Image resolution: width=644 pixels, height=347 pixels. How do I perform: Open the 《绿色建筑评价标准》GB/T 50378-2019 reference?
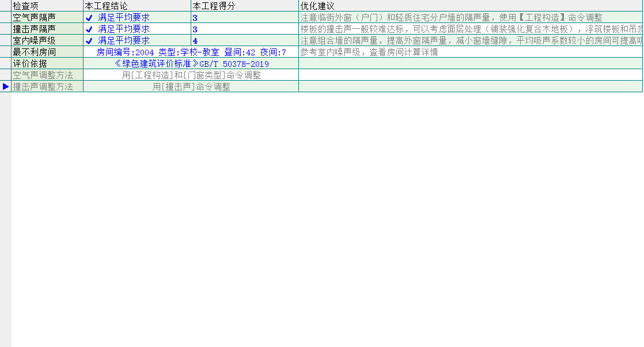tap(191, 63)
